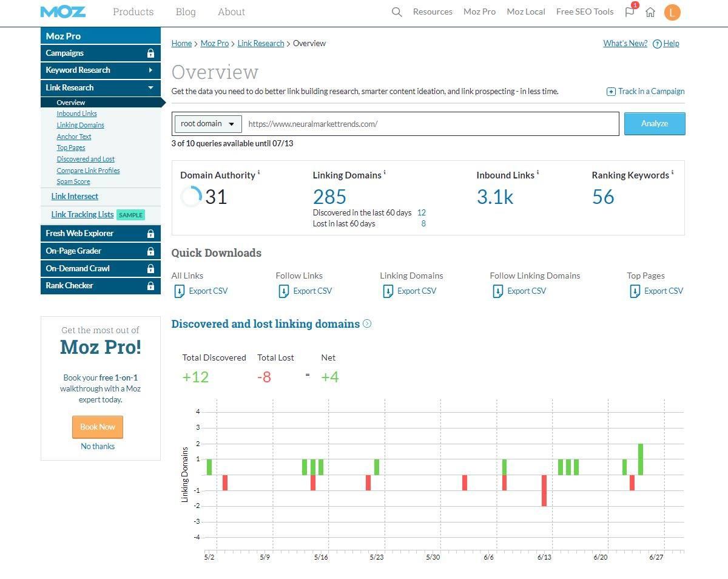Screen dimensions: 728x579
Task: Click the Follow Linking Domains download icon
Action: pos(498,291)
